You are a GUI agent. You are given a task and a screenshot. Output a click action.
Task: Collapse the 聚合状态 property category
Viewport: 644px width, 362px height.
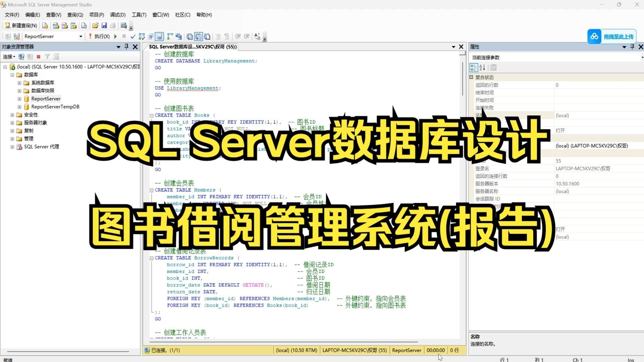[x=471, y=77]
